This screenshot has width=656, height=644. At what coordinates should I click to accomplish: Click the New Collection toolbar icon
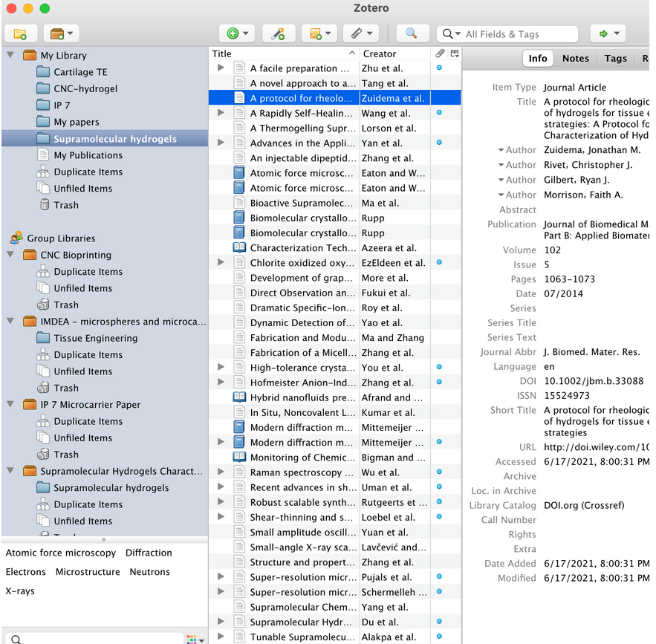click(21, 34)
